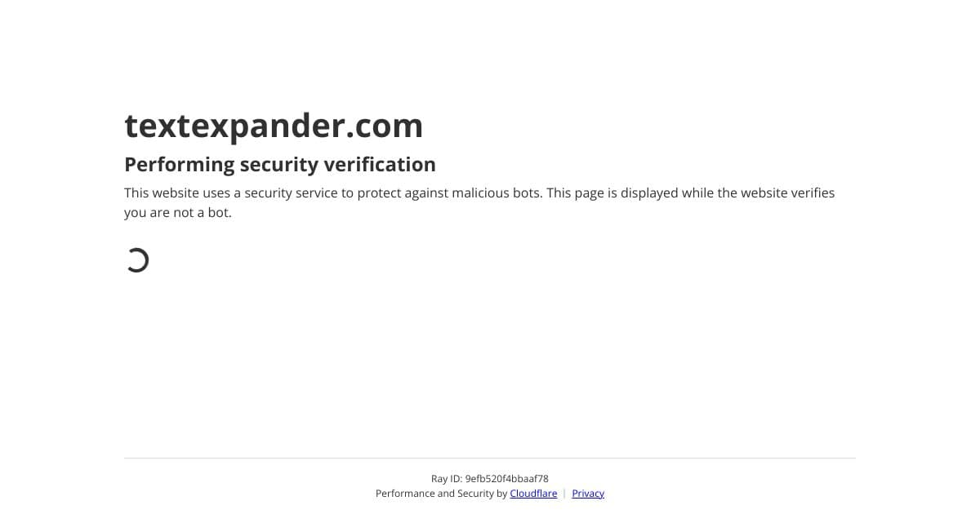Select the Ray ID value 9efb520f4bbaaf78
The width and height of the screenshot is (980, 514).
pos(506,479)
